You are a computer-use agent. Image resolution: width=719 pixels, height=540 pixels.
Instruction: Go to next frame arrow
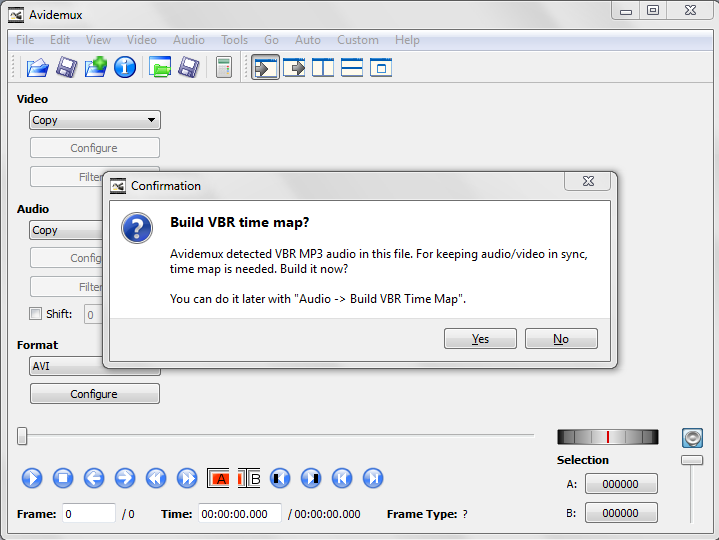coord(125,478)
